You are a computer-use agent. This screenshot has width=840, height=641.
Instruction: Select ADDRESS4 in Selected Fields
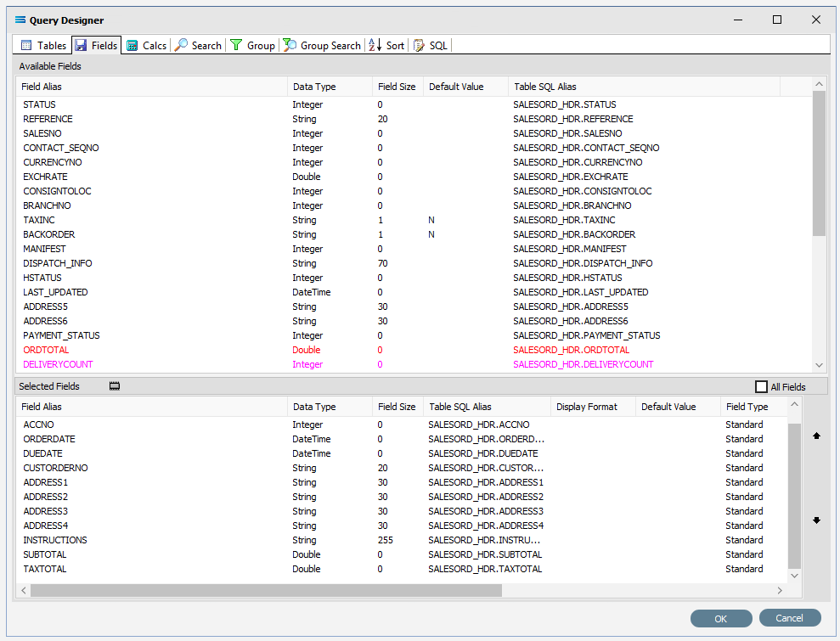403,526
